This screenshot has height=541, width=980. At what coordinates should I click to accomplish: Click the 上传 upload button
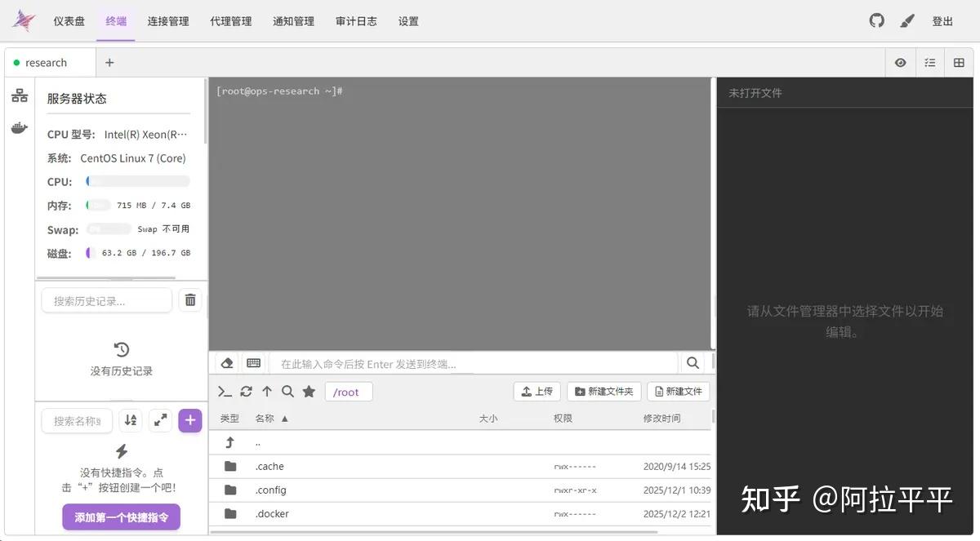[x=537, y=392]
